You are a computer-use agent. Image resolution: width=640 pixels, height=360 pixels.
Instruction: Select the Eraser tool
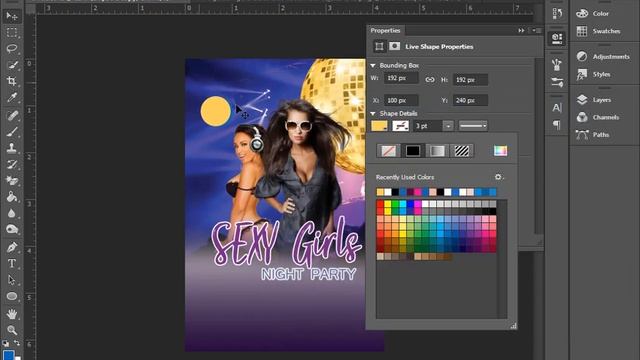(x=11, y=180)
